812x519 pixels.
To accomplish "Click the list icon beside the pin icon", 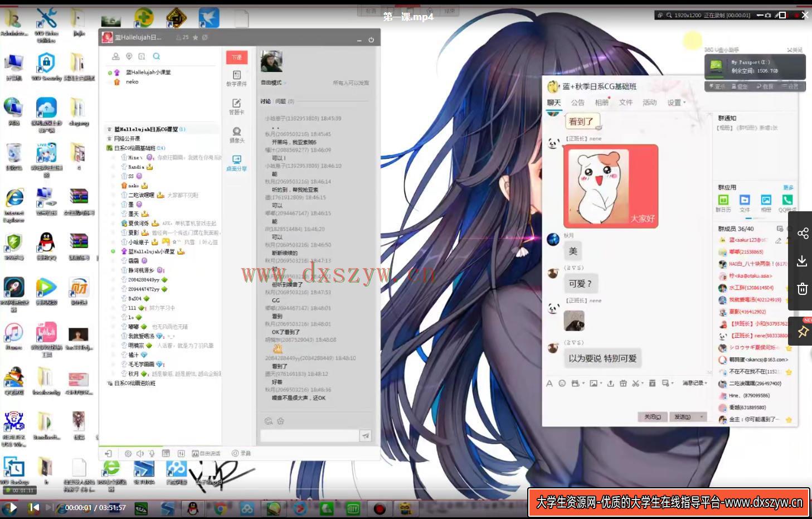I will point(142,56).
